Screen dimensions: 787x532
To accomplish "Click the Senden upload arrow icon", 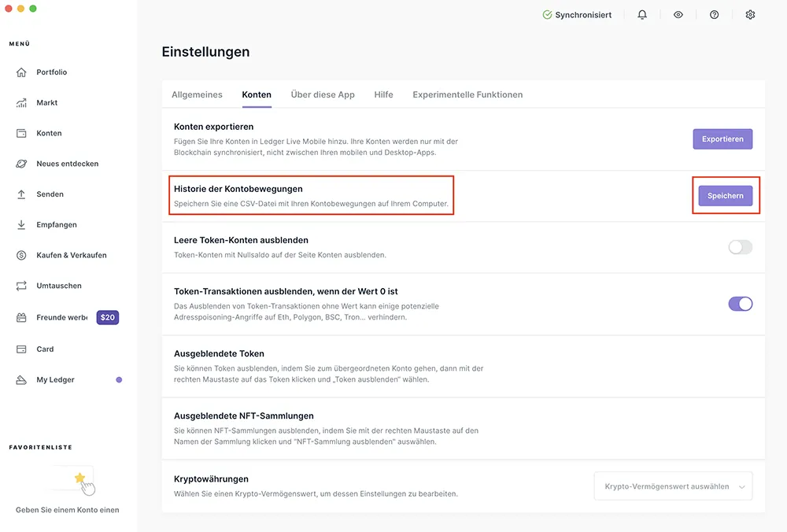I will (x=21, y=194).
